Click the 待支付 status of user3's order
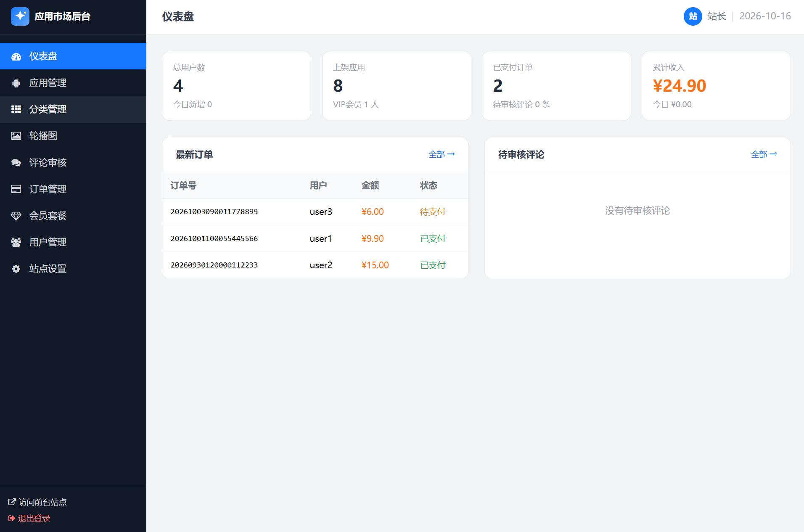 [432, 212]
